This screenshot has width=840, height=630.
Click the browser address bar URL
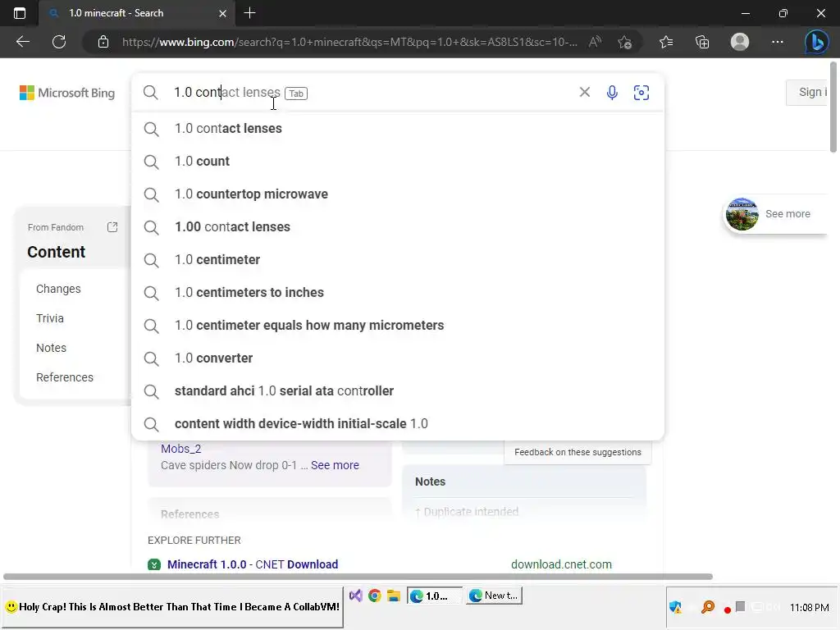349,42
